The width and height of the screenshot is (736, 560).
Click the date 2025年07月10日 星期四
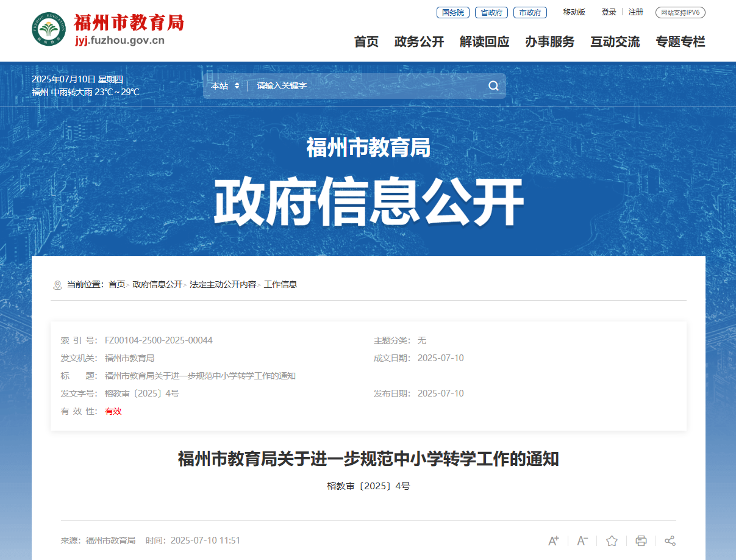pyautogui.click(x=77, y=79)
